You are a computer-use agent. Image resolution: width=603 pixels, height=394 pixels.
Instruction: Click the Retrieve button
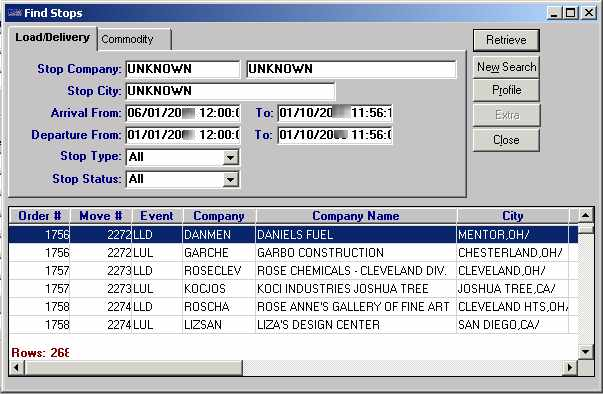[x=506, y=40]
